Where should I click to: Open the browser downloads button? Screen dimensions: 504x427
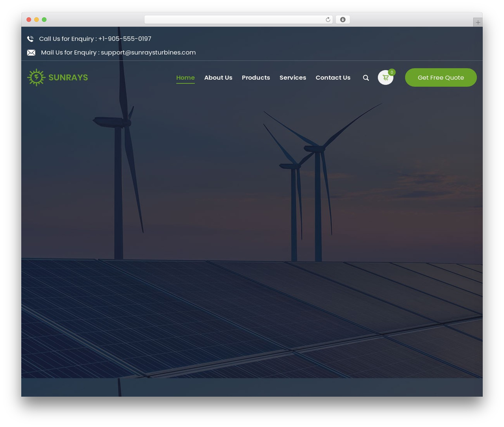(343, 20)
